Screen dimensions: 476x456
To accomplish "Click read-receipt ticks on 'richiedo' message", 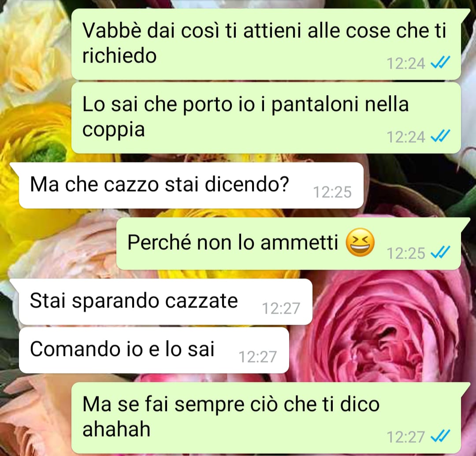I will 440,63.
